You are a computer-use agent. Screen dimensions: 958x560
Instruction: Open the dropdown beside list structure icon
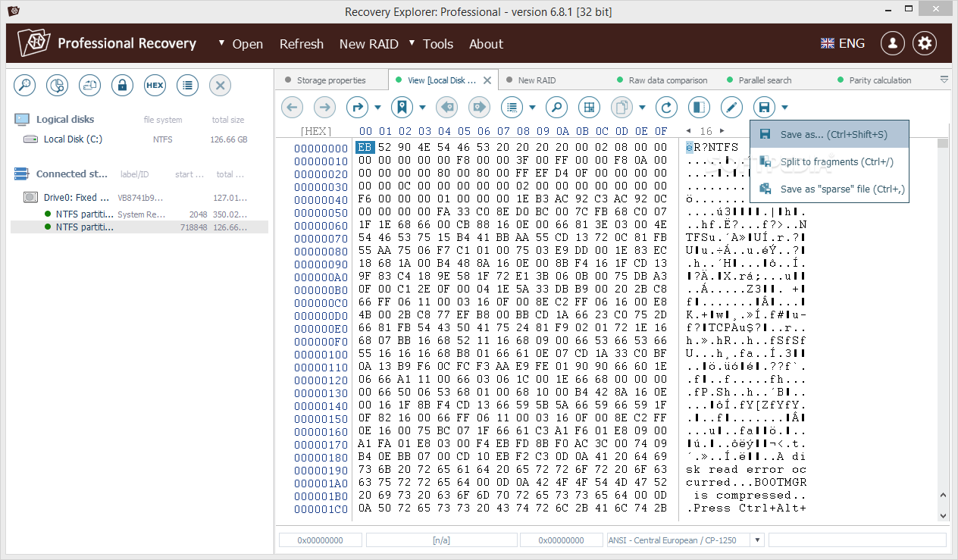point(533,108)
